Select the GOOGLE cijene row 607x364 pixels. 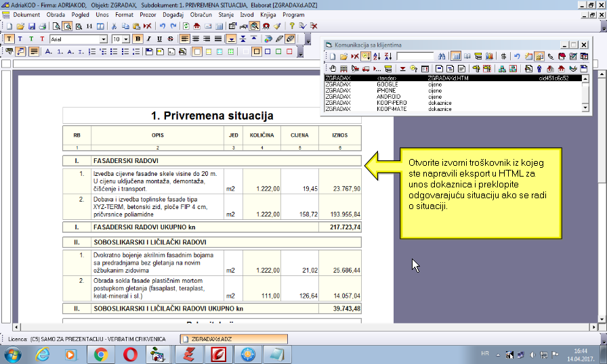click(453, 85)
